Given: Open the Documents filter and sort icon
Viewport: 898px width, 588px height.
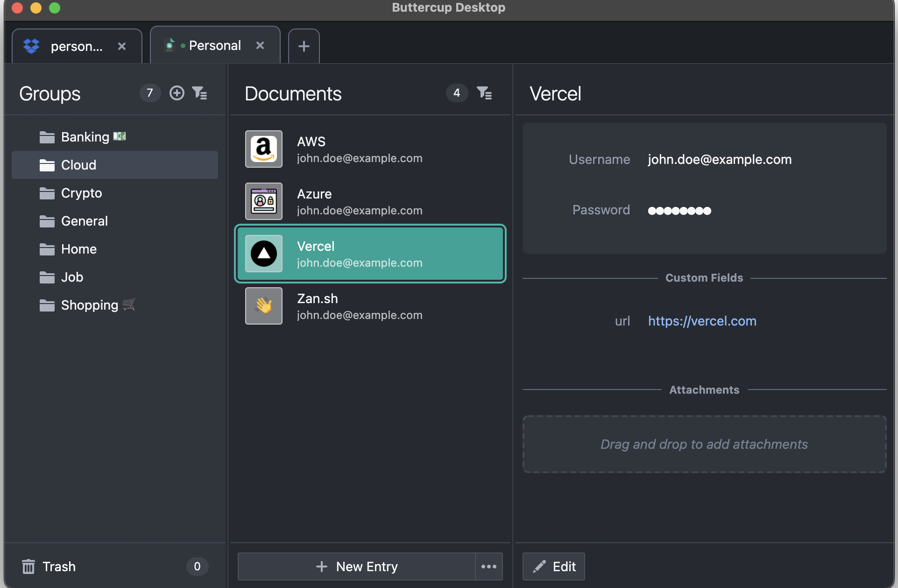Looking at the screenshot, I should (x=484, y=93).
